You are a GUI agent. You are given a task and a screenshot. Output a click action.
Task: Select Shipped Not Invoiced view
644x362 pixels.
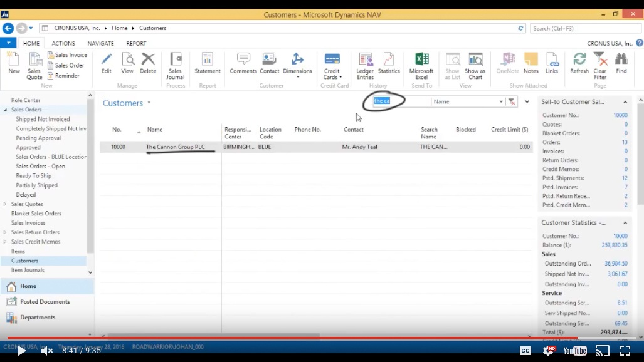(43, 119)
